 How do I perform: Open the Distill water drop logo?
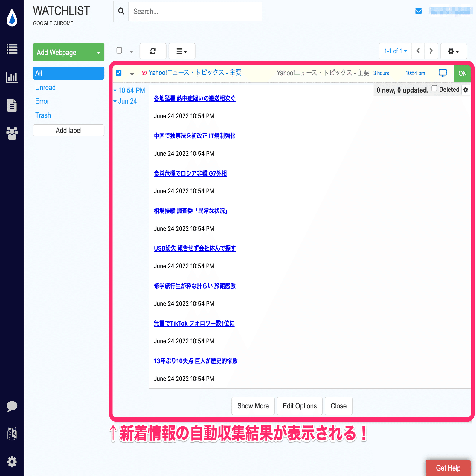12,18
